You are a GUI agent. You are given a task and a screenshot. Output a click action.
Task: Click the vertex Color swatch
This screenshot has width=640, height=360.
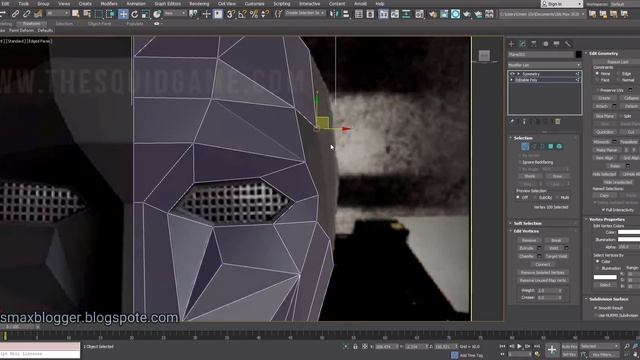click(x=629, y=232)
